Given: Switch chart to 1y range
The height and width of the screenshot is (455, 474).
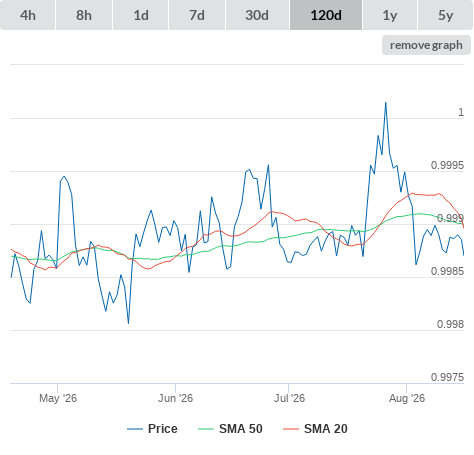Looking at the screenshot, I should pos(390,15).
